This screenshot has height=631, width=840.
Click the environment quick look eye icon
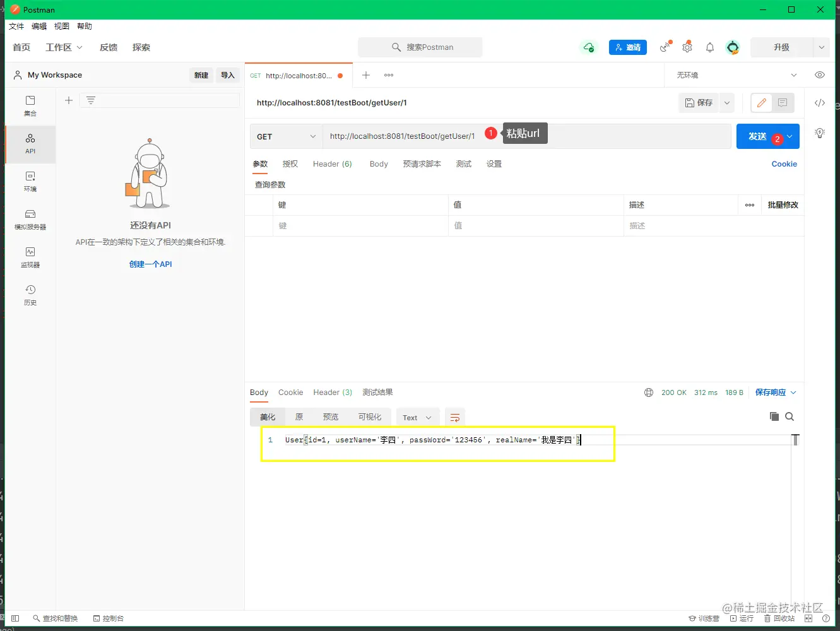click(x=820, y=75)
